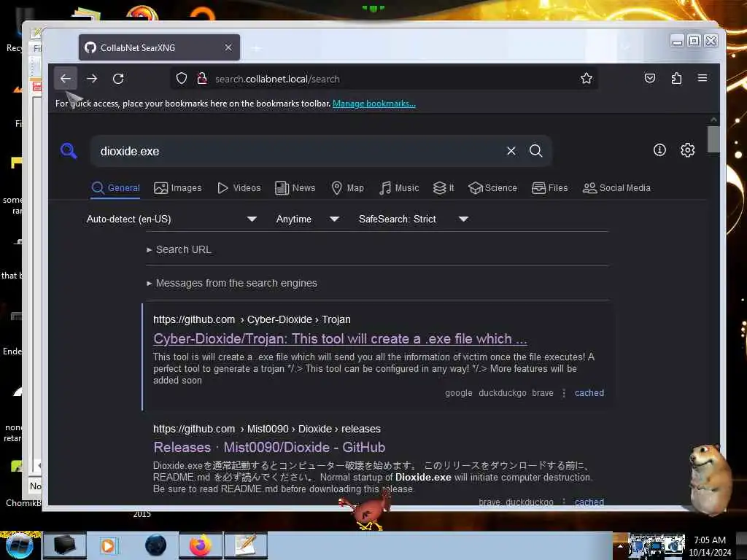
Task: Open the media player taskbar icon
Action: tap(108, 545)
